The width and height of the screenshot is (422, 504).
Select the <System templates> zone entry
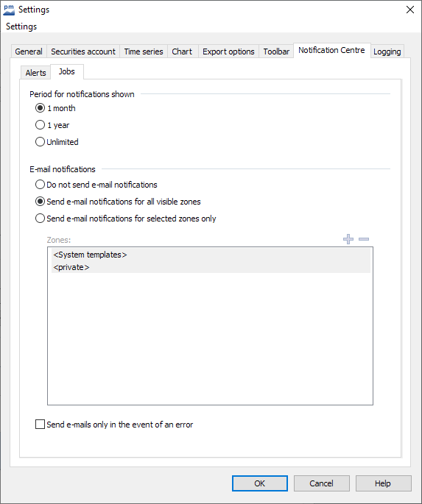[211, 255]
